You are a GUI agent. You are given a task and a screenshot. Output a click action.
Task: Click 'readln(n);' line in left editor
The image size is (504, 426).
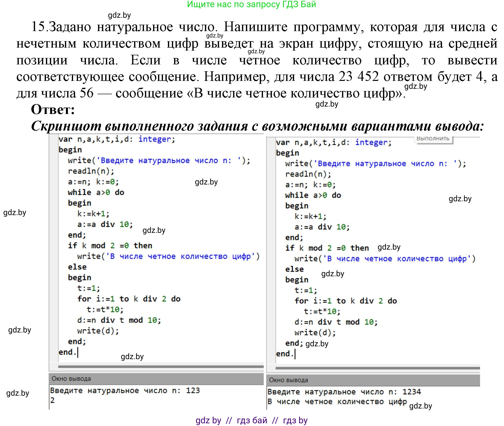[x=91, y=171]
